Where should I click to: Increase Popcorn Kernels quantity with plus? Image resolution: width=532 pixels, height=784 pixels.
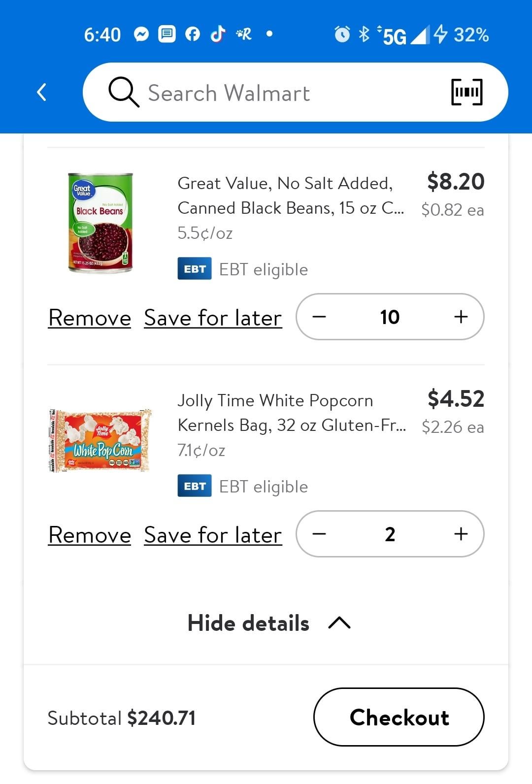[461, 534]
